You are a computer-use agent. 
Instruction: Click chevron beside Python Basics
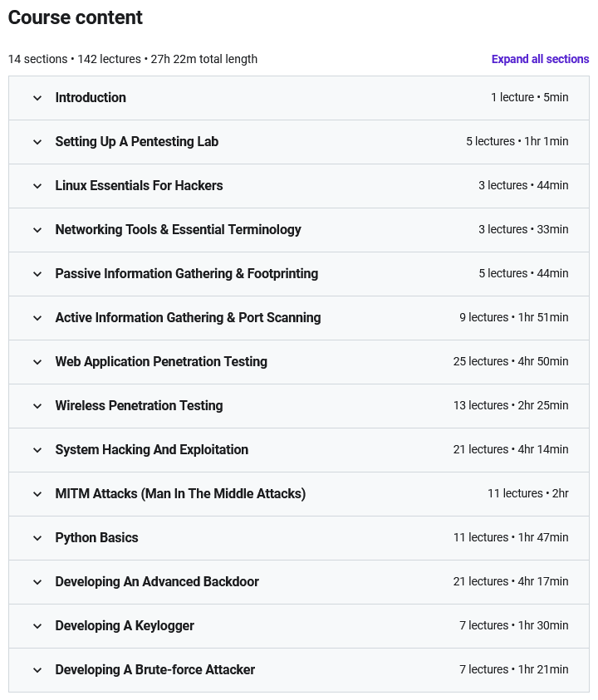click(x=37, y=538)
